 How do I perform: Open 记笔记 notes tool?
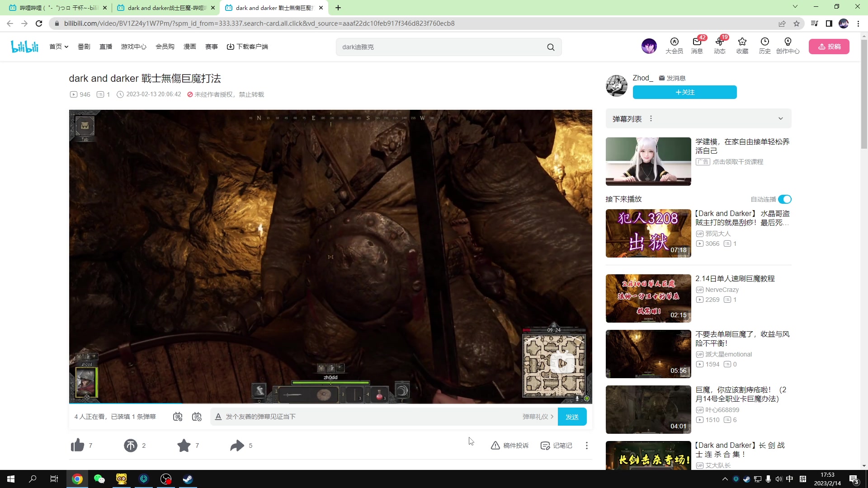pos(557,446)
